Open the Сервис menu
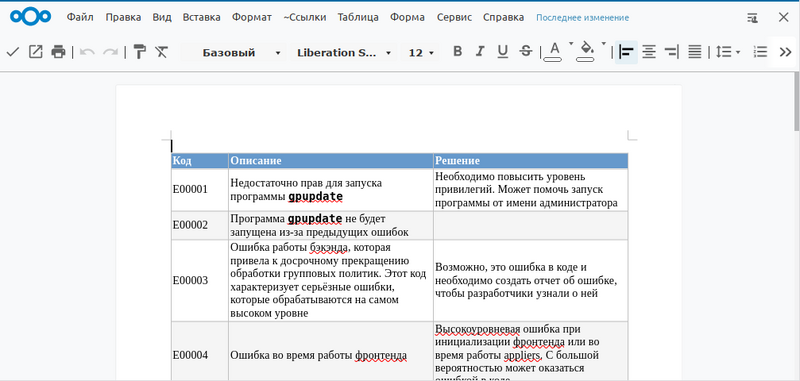This screenshot has width=800, height=381. click(x=454, y=17)
